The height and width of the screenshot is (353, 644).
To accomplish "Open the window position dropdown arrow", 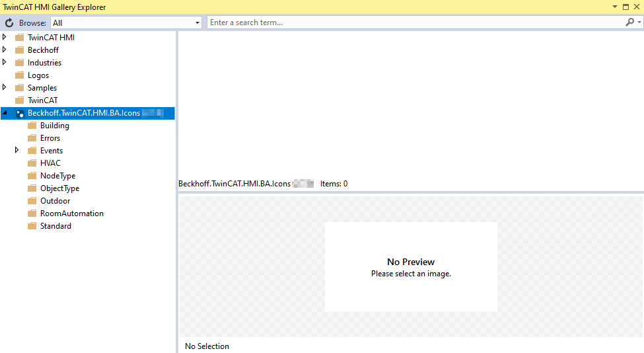I will (x=615, y=7).
